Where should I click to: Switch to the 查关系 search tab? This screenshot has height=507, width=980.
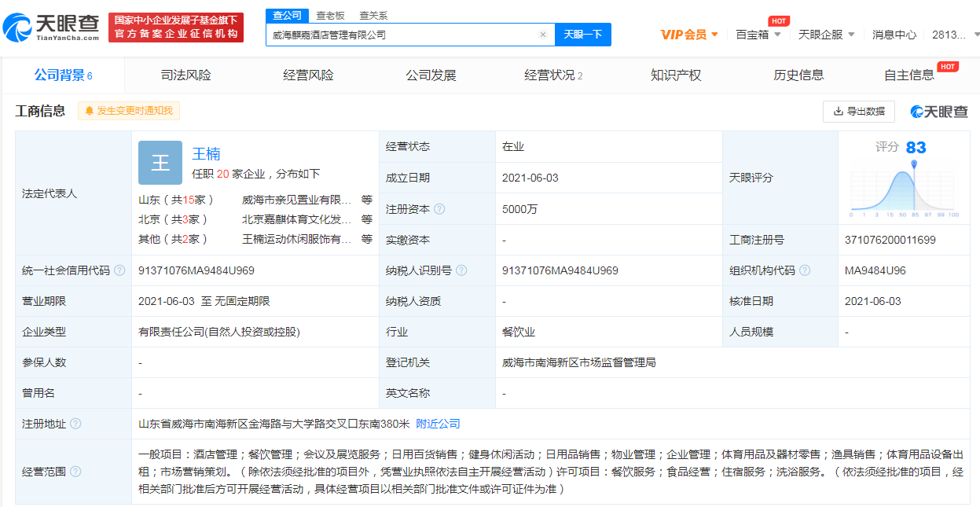coord(373,16)
